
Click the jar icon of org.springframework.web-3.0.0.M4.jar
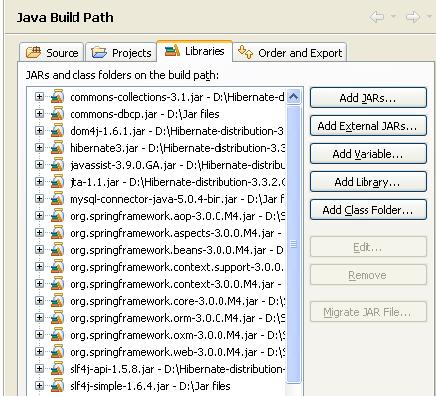[57, 352]
